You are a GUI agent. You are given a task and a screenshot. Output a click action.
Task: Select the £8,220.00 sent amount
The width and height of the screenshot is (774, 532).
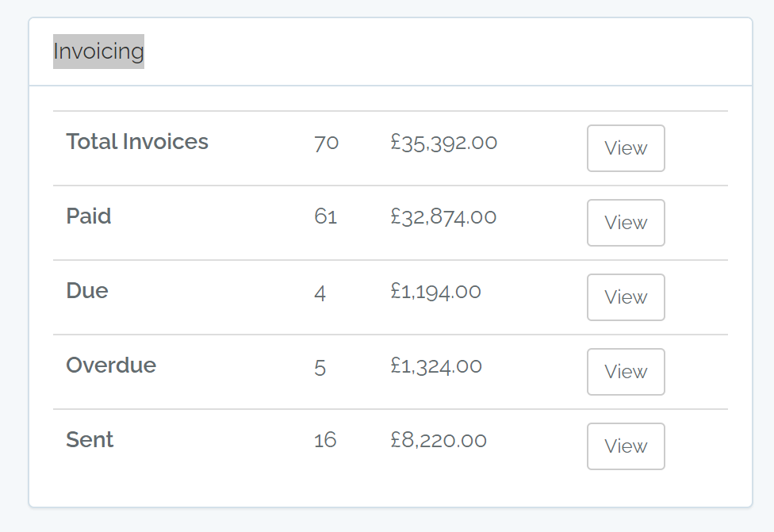click(439, 441)
